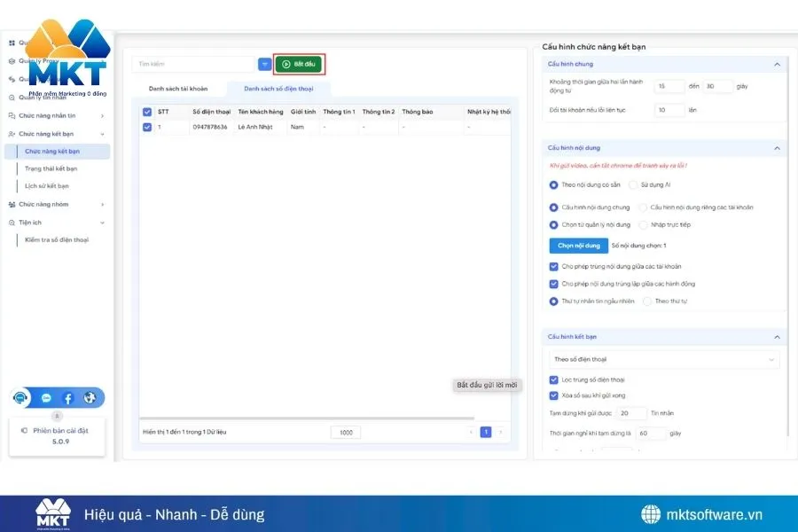Screen dimensions: 798x532
Task: Click the collapse arrow above version info
Action: click(57, 415)
